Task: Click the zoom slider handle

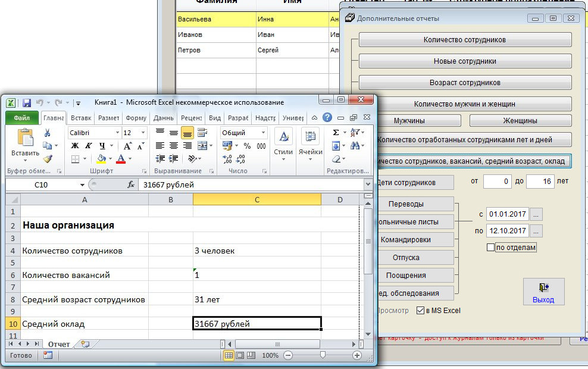Action: pyautogui.click(x=323, y=355)
